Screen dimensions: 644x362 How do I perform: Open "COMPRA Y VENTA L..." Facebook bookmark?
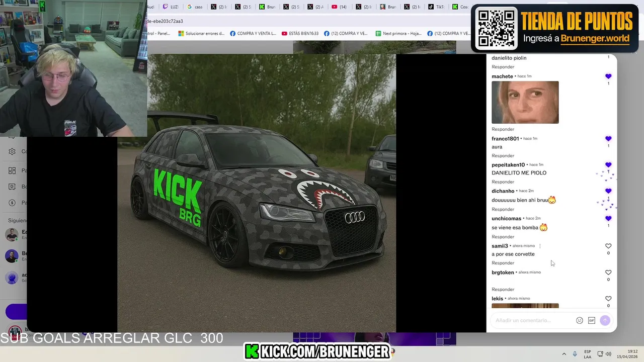tap(253, 34)
